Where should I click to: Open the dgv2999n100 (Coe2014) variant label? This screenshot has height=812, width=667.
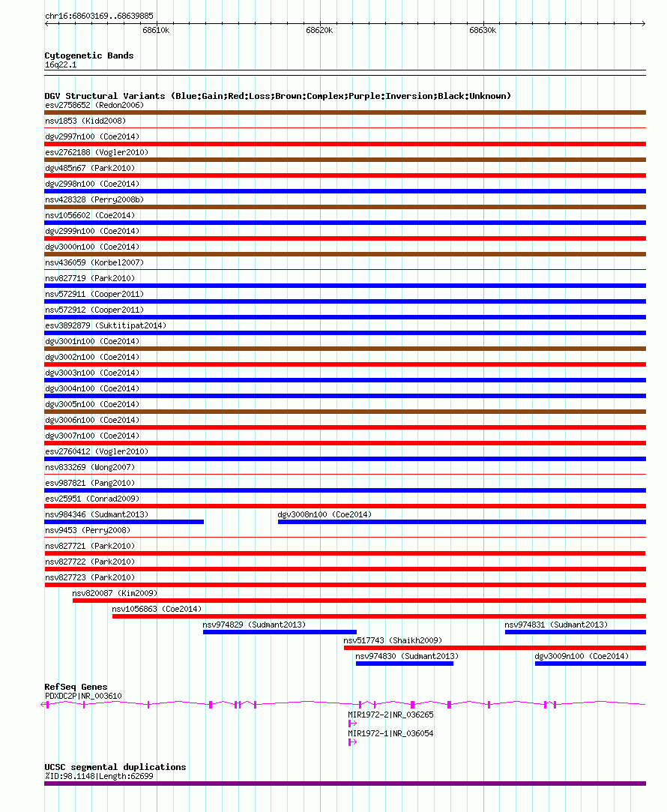click(x=92, y=231)
